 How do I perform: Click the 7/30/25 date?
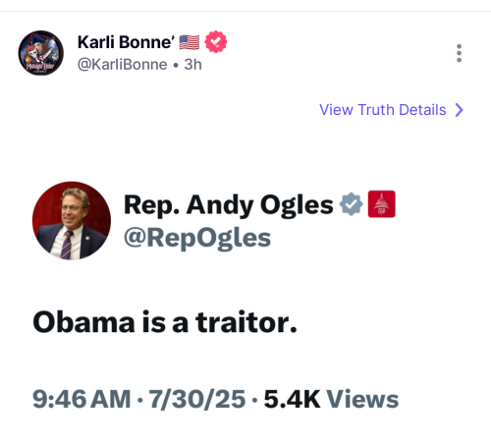[x=197, y=399]
